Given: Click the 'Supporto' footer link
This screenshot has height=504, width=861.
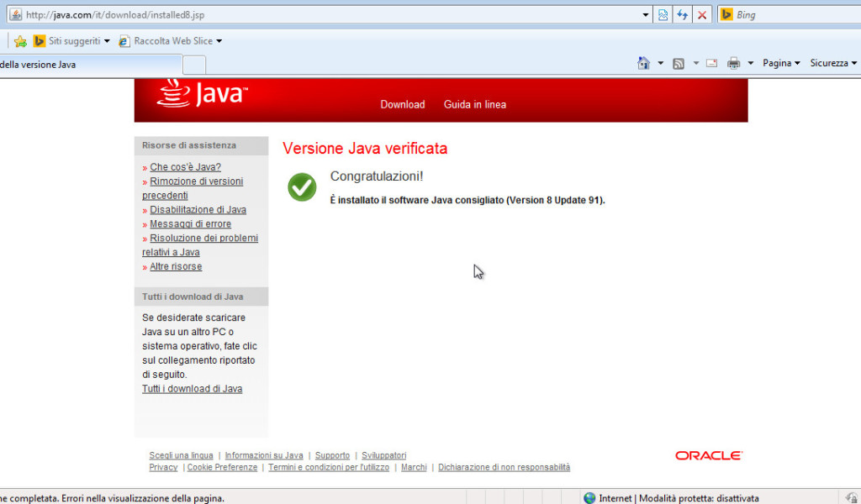Looking at the screenshot, I should 332,455.
